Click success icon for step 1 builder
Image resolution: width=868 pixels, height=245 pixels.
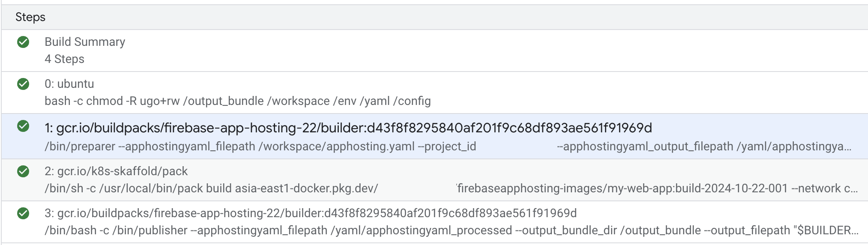(23, 126)
